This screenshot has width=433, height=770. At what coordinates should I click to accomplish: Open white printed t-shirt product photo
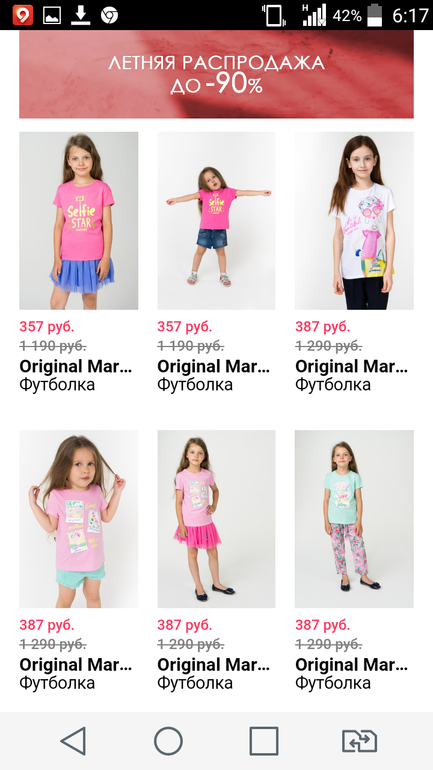click(x=354, y=220)
